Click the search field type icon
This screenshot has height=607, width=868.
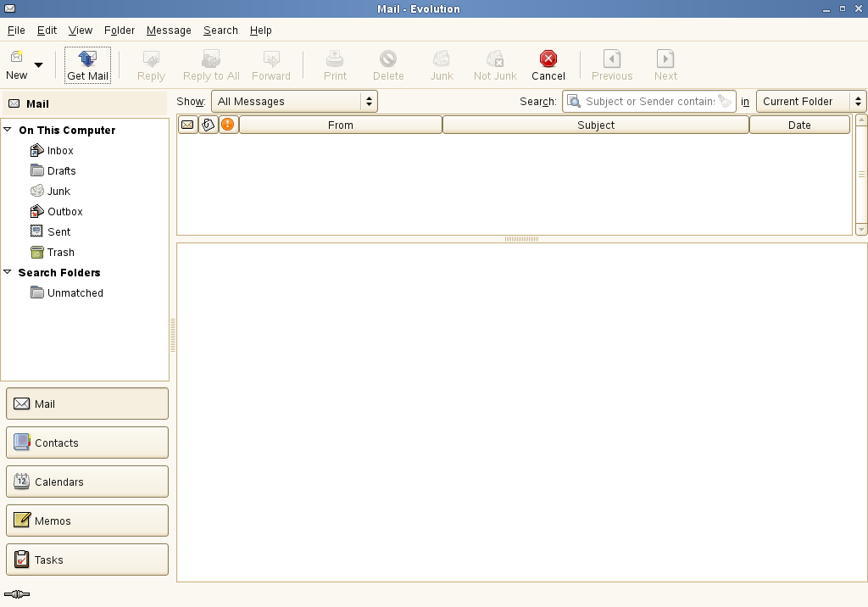(x=574, y=102)
